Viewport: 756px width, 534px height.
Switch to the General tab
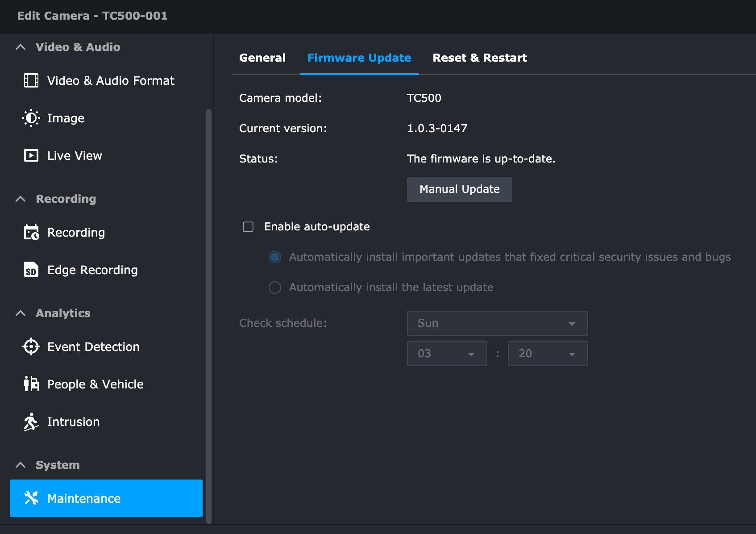[262, 58]
